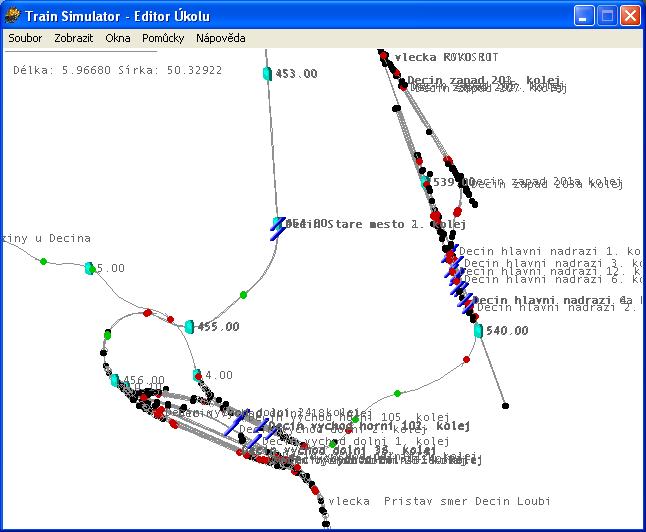The width and height of the screenshot is (646, 532).
Task: Click the Delka/Sirka coordinates readout
Action: coord(117,70)
